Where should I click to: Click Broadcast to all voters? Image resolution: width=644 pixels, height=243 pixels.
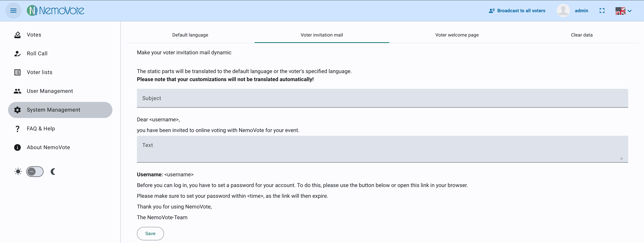coord(517,11)
